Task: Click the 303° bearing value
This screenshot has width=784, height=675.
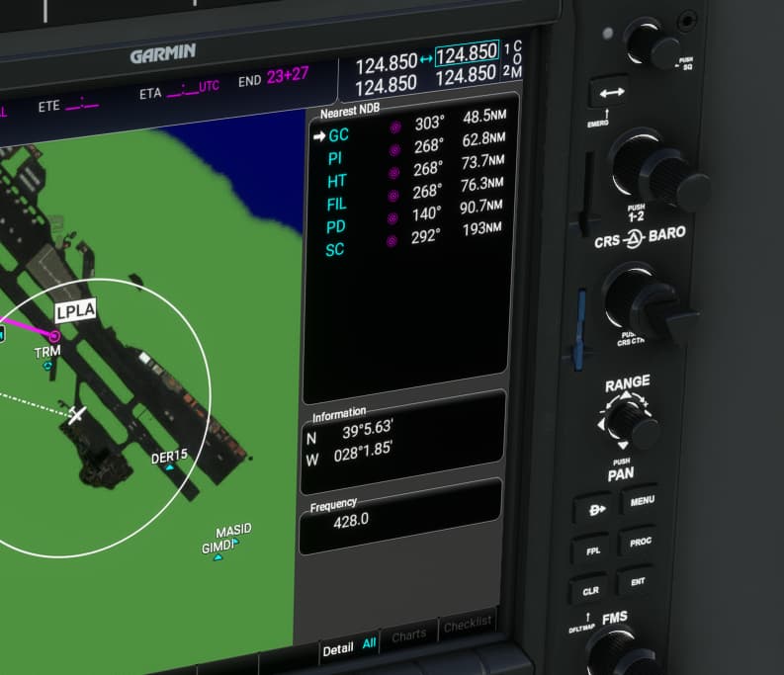Action: 429,123
